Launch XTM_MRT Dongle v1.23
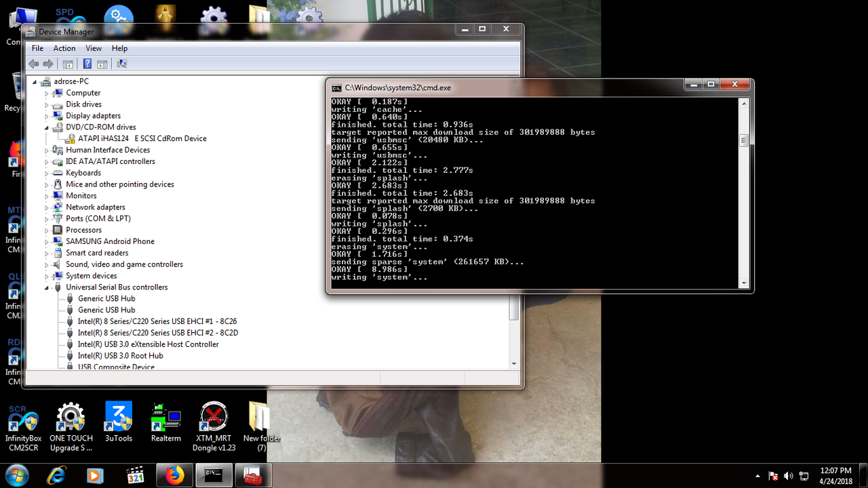This screenshot has width=868, height=488. [213, 417]
